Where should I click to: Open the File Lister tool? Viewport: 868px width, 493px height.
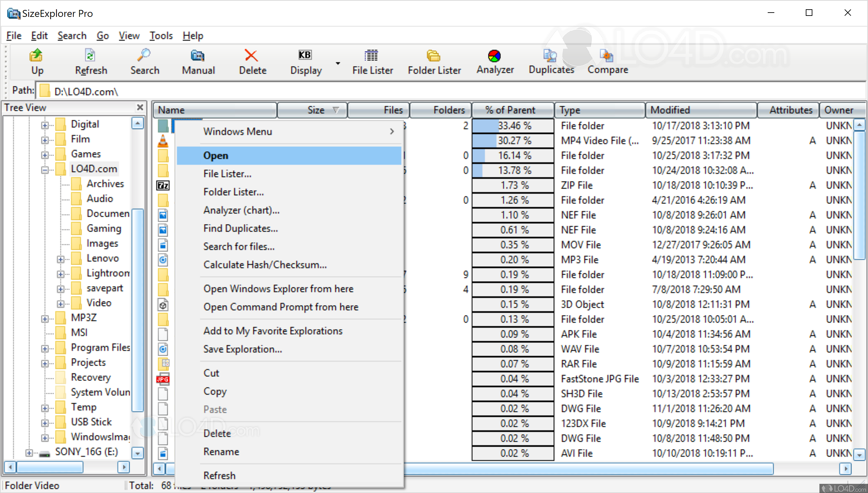(372, 62)
